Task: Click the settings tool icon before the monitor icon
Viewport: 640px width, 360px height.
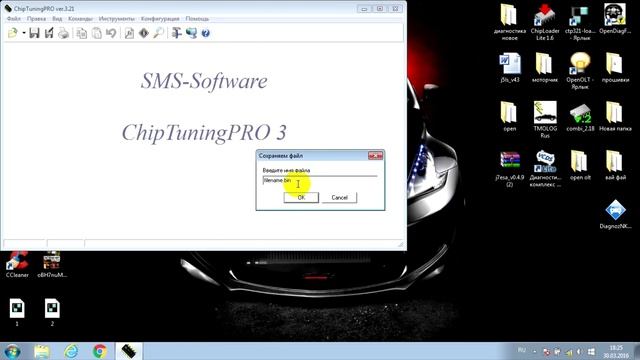Action: pos(176,33)
